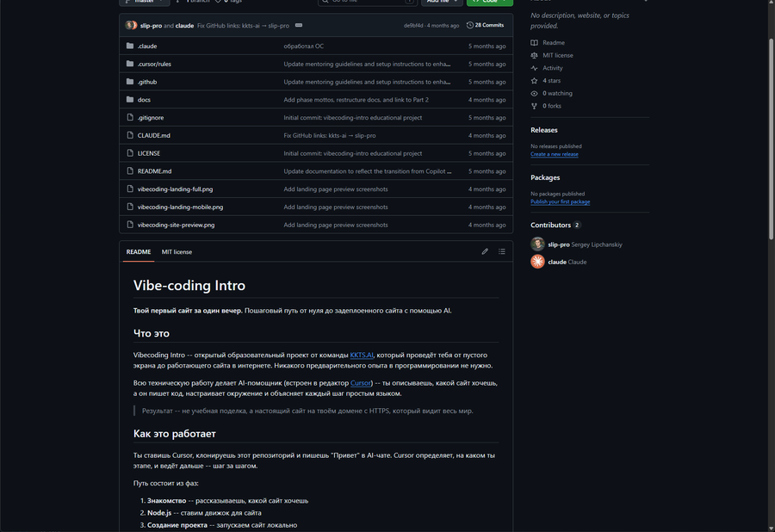775x532 pixels.
Task: Open the 0 forks link
Action: coord(552,106)
